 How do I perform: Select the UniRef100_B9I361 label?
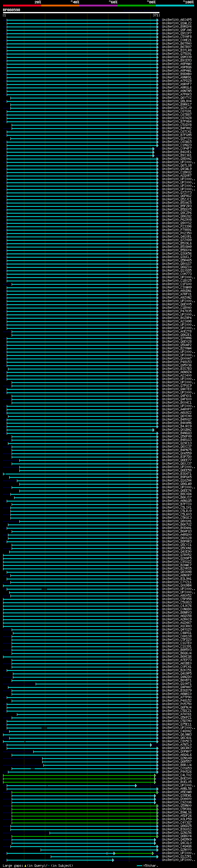tap(177, 155)
